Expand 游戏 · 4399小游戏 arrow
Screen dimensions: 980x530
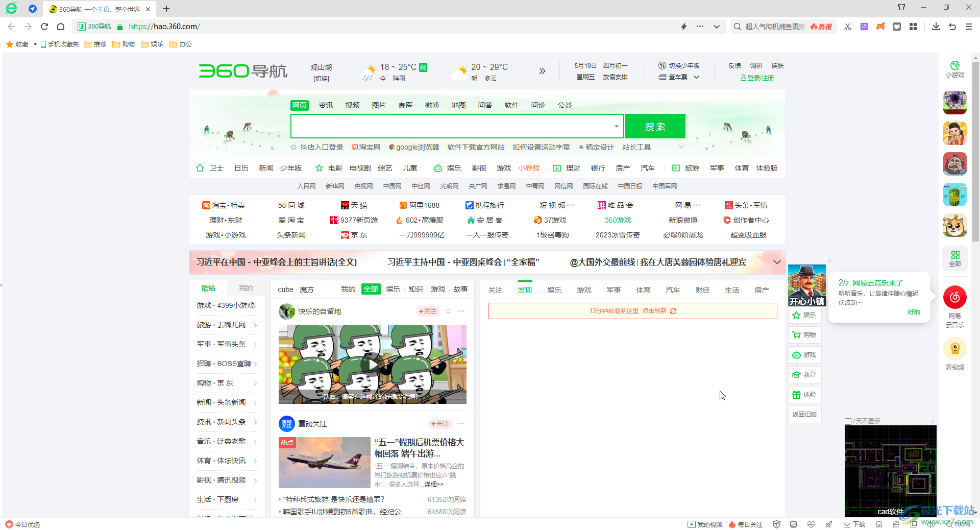[x=255, y=305]
